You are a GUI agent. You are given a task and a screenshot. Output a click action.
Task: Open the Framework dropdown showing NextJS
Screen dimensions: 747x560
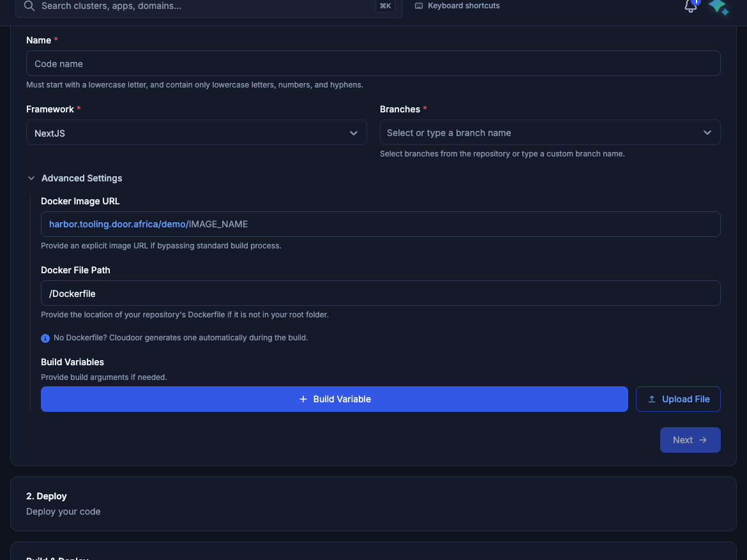pyautogui.click(x=196, y=132)
